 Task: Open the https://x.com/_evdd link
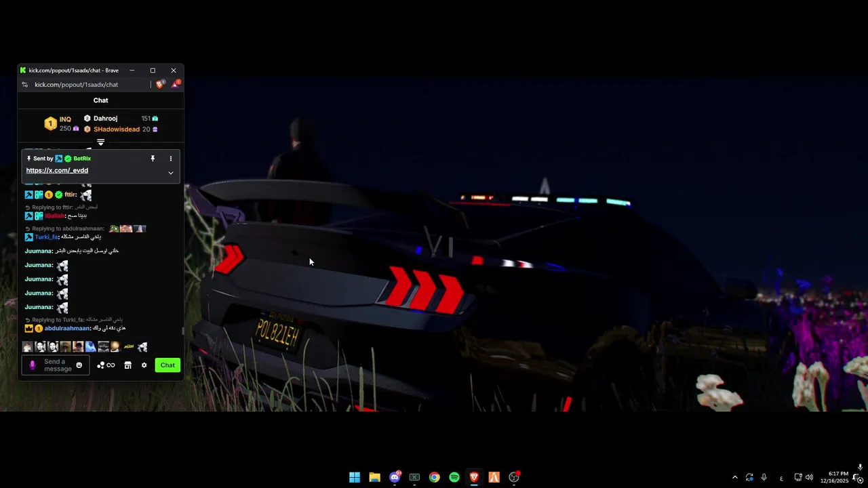point(57,171)
